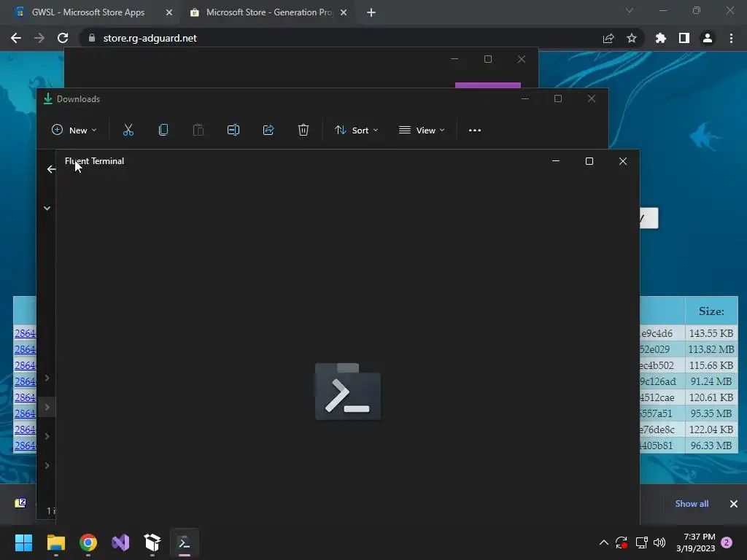Viewport: 747px width, 560px height.
Task: Click the Delete trash icon in Downloads
Action: (x=303, y=130)
